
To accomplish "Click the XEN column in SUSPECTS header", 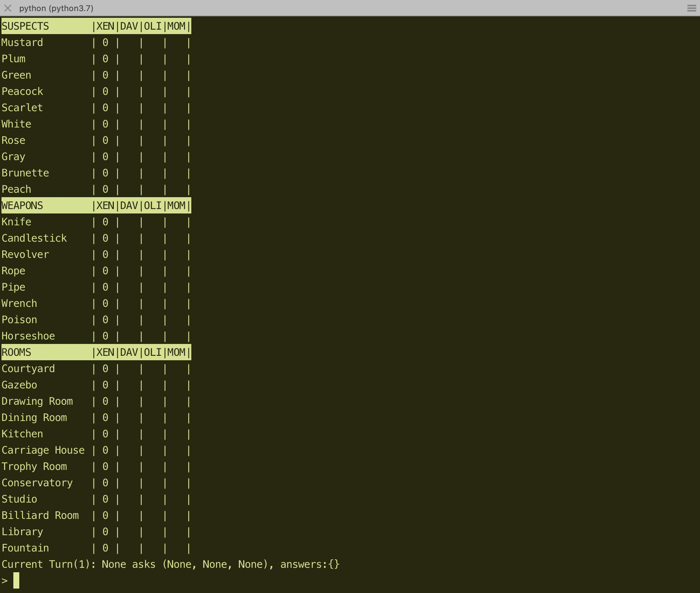I will 105,26.
